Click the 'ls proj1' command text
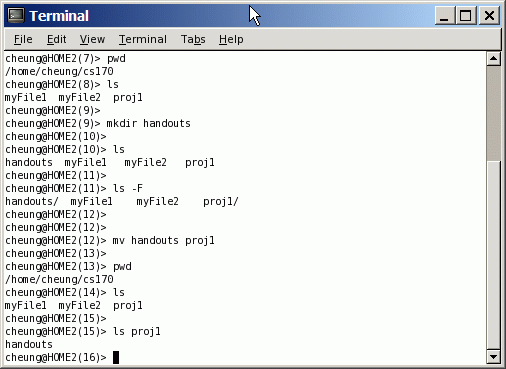506x369 pixels. [x=137, y=331]
